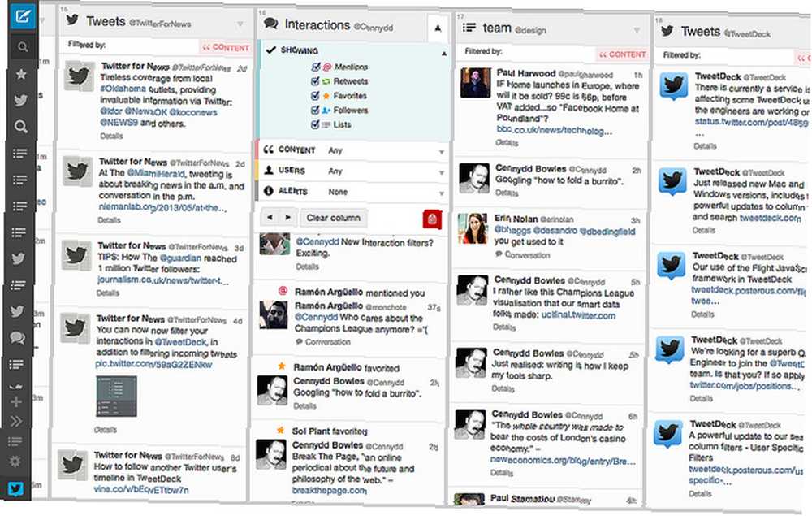Click the chat bubbles icon in Interactions header
Viewport: 812px width, 516px height.
(271, 24)
